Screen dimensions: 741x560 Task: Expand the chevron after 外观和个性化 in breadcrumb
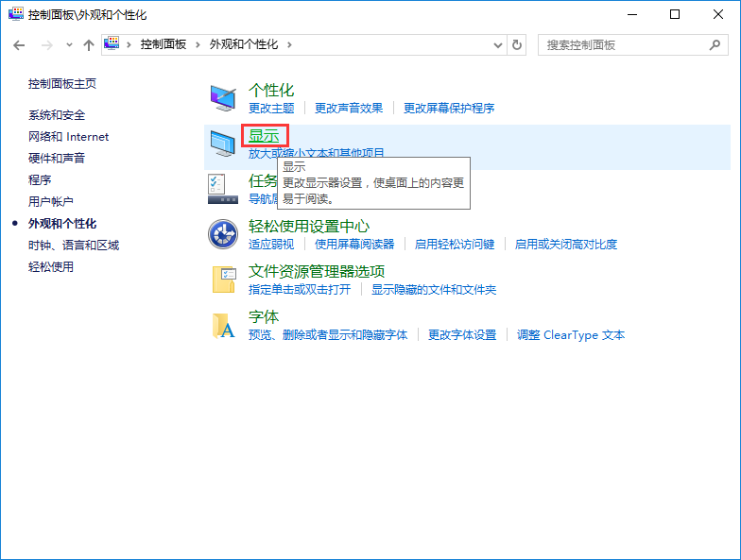(x=289, y=44)
